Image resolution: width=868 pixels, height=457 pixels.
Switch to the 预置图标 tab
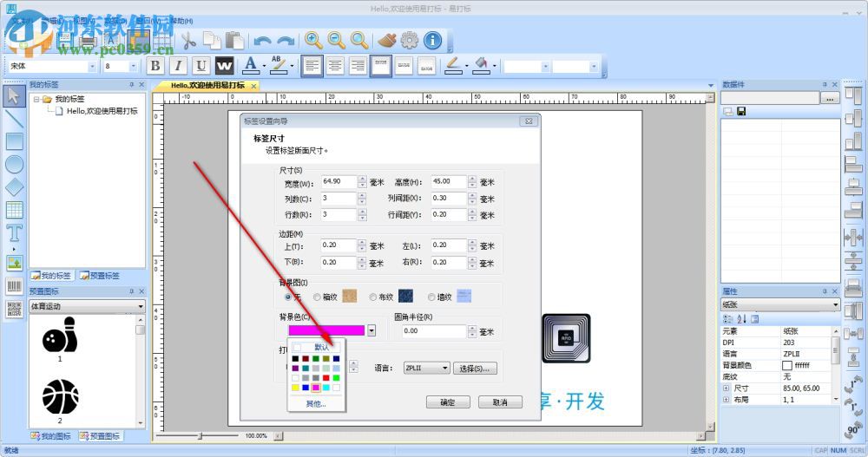click(100, 436)
